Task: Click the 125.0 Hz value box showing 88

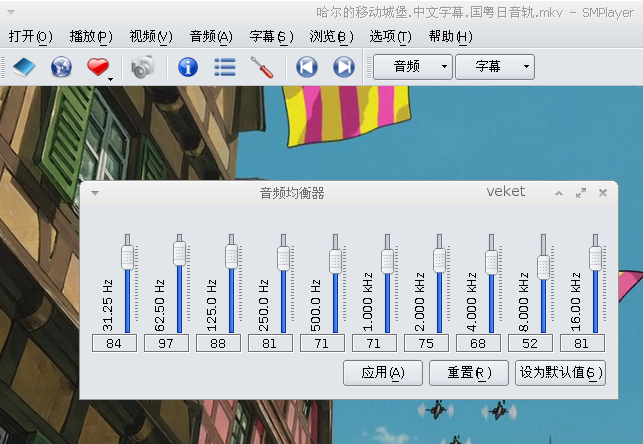Action: (x=219, y=343)
